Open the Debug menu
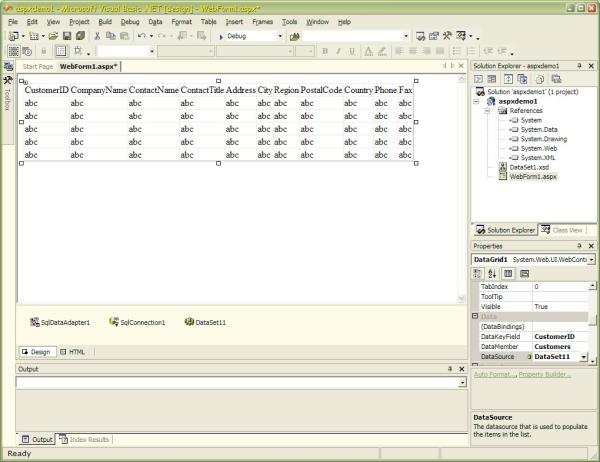Screen dimensions: 600x462 (130, 22)
